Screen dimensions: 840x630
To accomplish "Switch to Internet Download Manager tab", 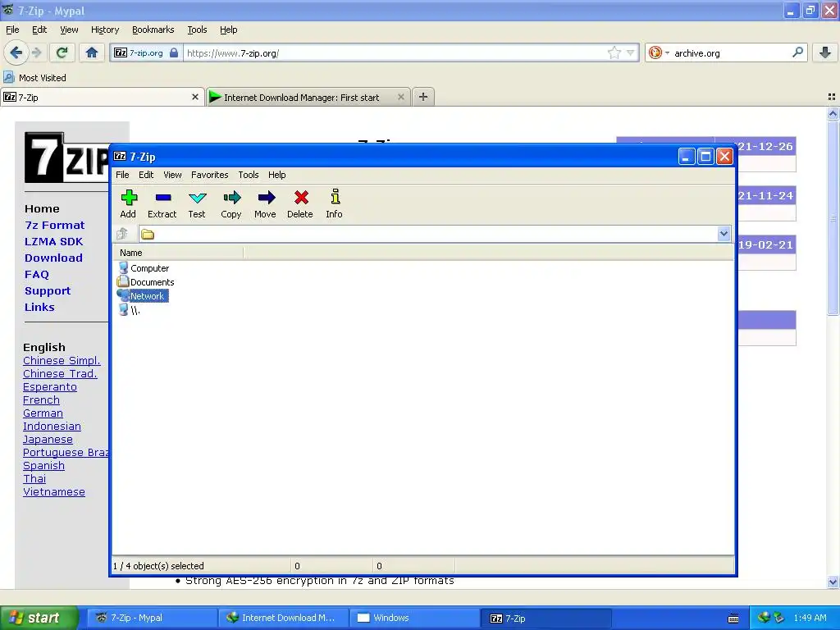I will [x=302, y=97].
